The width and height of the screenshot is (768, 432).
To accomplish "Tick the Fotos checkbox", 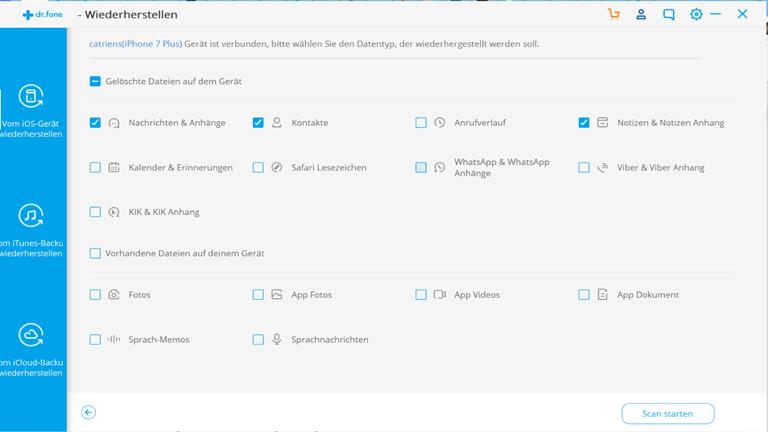I will (95, 295).
